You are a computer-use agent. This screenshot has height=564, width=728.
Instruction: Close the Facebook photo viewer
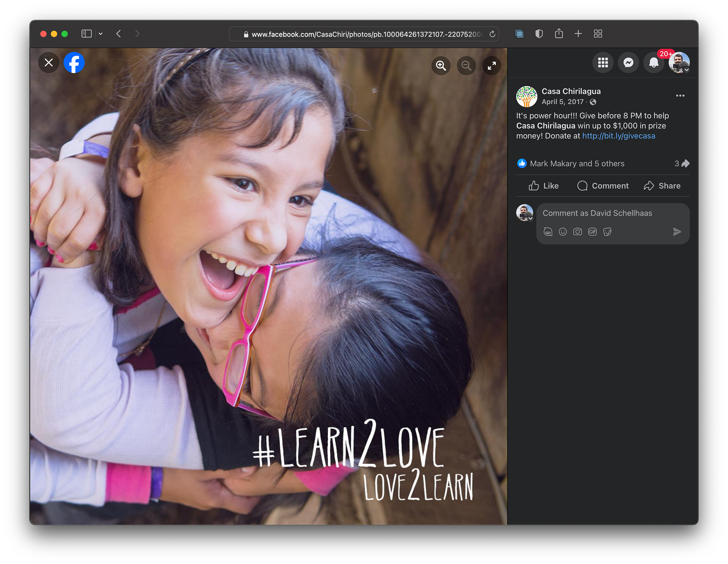point(49,63)
